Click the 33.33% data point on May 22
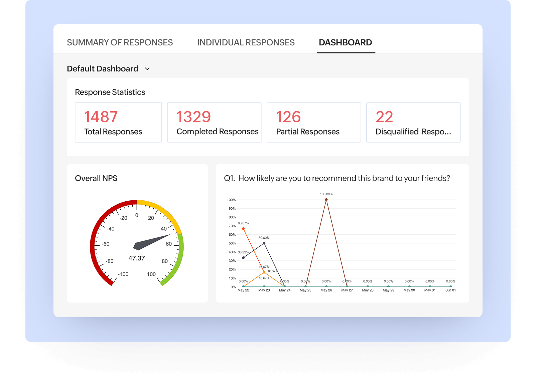Viewport: 536px width, 392px height. pyautogui.click(x=243, y=258)
